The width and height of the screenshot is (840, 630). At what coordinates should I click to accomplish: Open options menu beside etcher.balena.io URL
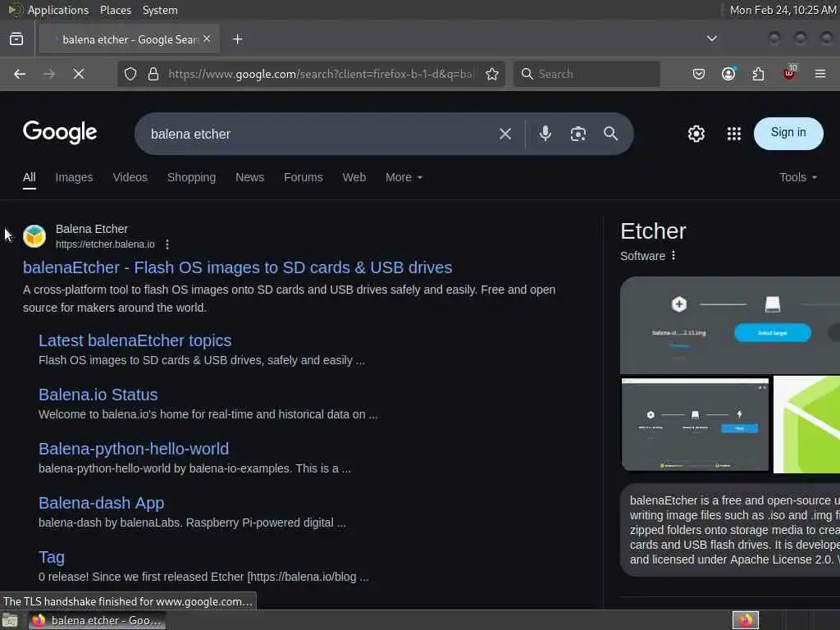click(167, 244)
